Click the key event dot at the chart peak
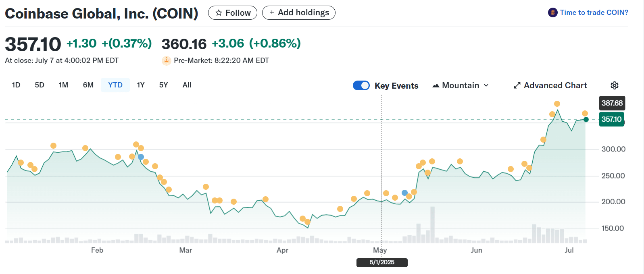Screen dimensions: 644x274 click(x=557, y=104)
